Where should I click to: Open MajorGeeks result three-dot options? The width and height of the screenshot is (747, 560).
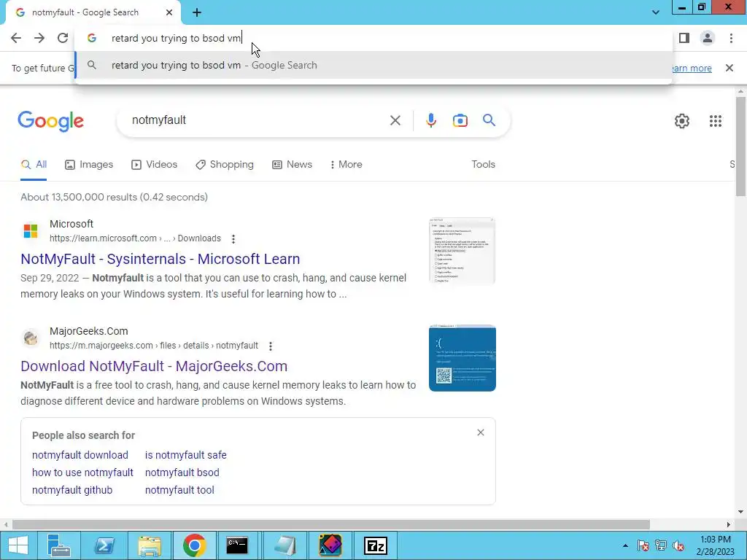coord(270,346)
